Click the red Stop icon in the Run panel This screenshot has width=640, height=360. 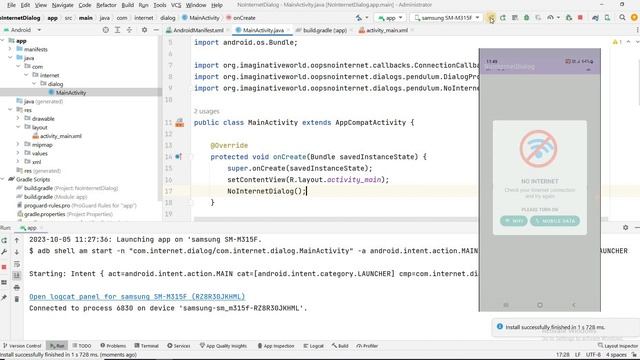point(4,267)
